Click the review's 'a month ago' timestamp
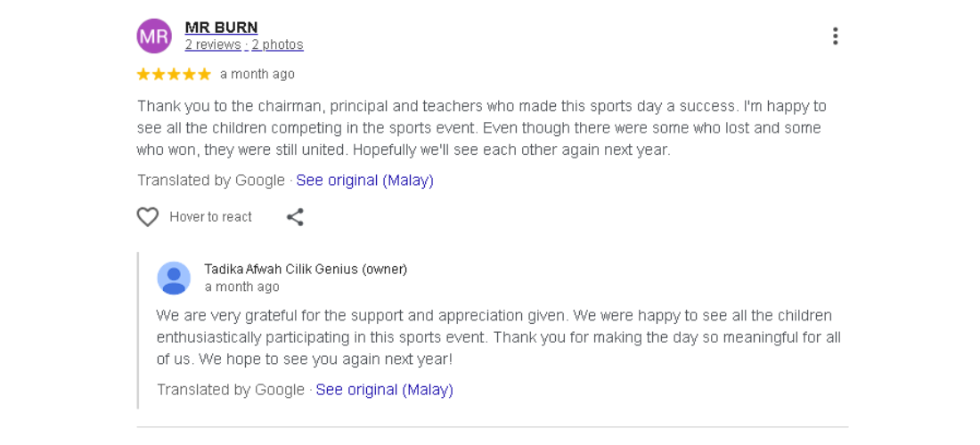Viewport: 980px width, 445px height. [257, 74]
